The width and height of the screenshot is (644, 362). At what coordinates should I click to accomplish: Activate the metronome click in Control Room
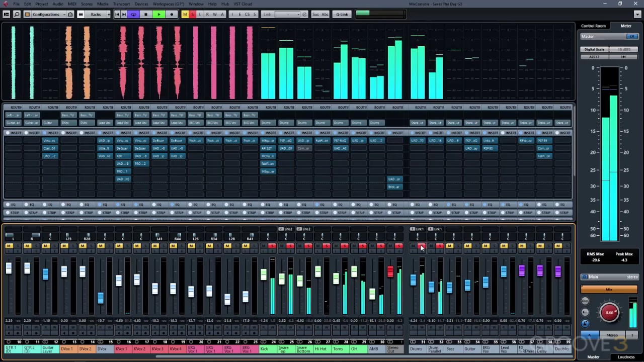click(x=585, y=323)
